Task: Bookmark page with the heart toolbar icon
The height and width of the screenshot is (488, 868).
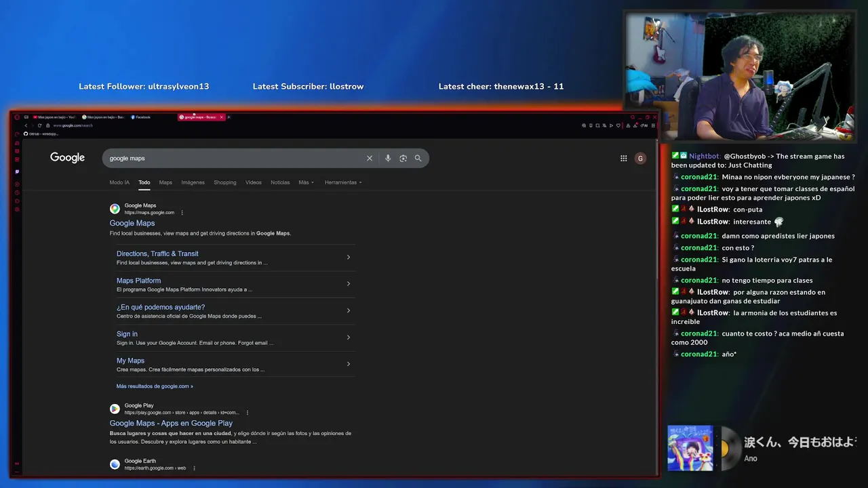Action: [x=618, y=125]
